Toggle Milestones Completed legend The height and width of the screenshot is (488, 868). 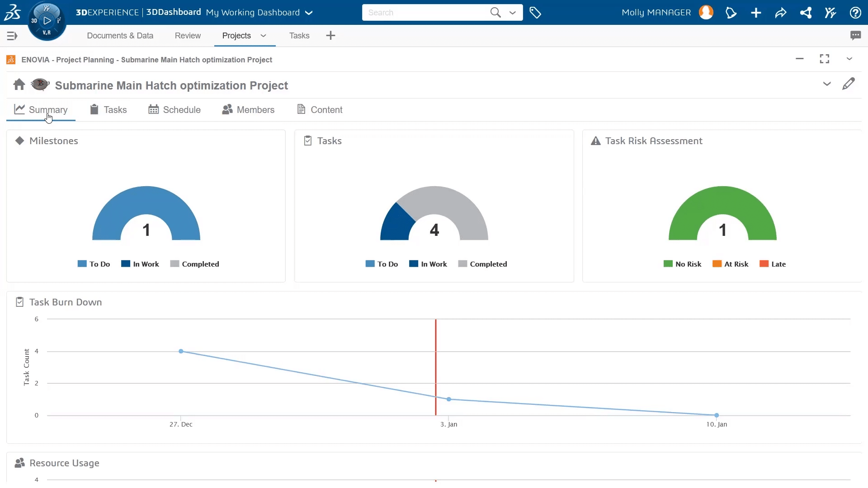coord(194,264)
